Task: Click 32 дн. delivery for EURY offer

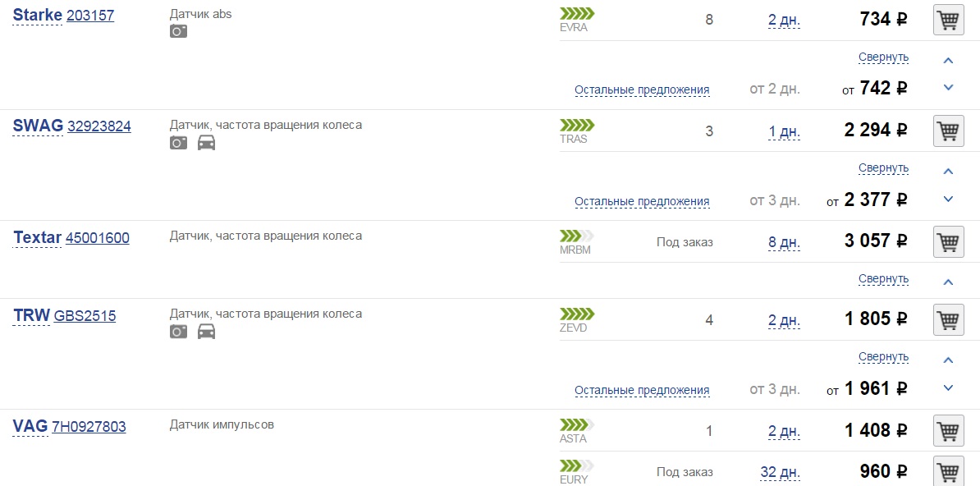Action: (x=781, y=471)
